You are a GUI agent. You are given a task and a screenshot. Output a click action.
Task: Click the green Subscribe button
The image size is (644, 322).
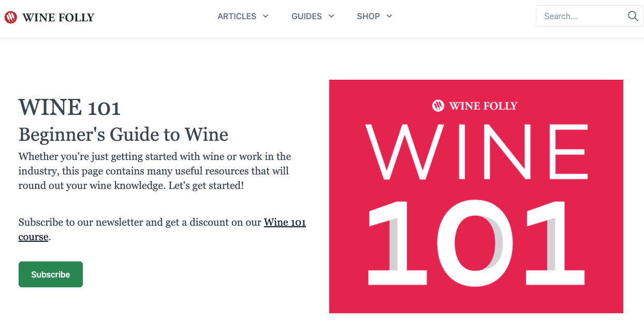click(x=50, y=274)
